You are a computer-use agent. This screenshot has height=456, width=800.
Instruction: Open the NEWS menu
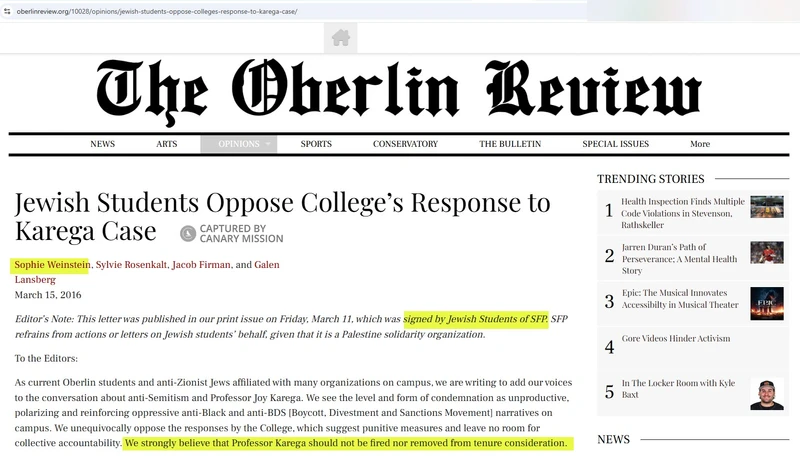click(x=103, y=144)
